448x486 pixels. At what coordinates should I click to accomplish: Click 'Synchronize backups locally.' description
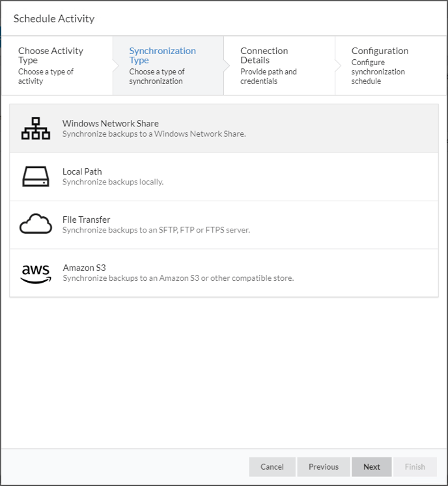(x=113, y=182)
